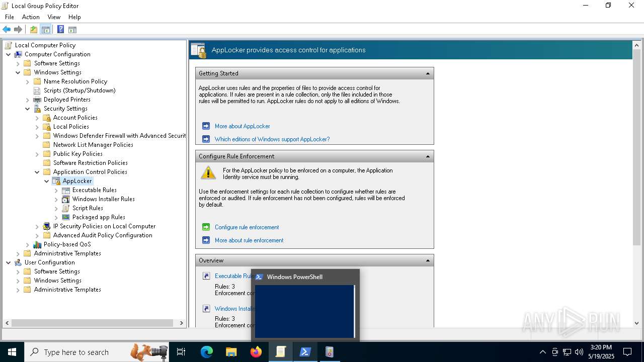Collapse the Application Control Policies node

click(37, 172)
